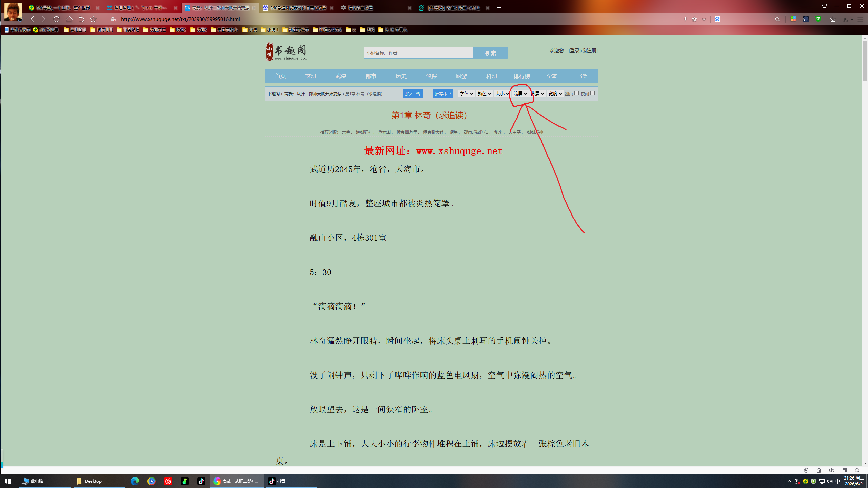Viewport: 868px width, 488px height.
Task: Open the 滚屏 auto-scroll dropdown
Action: 520,94
